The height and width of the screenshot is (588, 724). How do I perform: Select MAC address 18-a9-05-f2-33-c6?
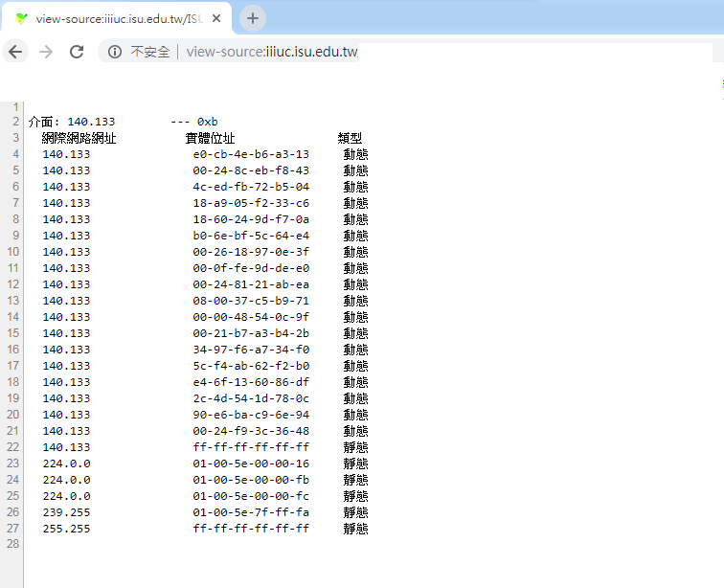[x=251, y=203]
